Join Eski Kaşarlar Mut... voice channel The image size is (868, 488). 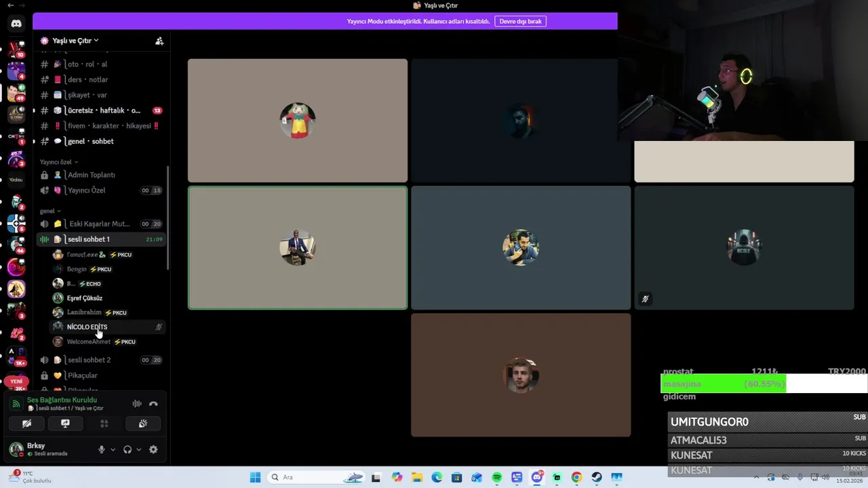point(100,224)
